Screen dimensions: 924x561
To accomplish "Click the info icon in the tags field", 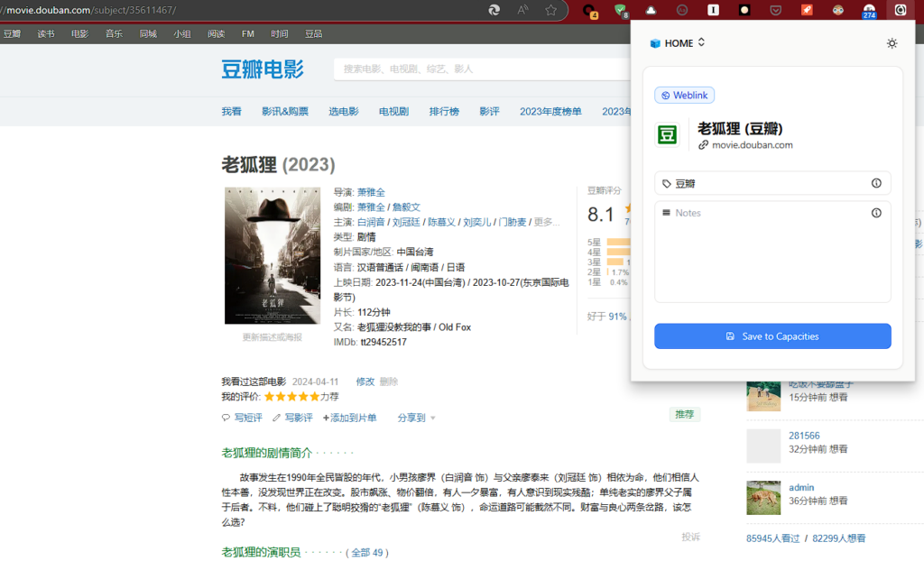I will [876, 183].
